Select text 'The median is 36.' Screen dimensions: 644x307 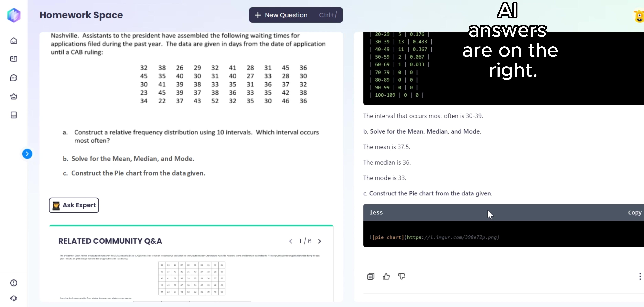coord(387,162)
